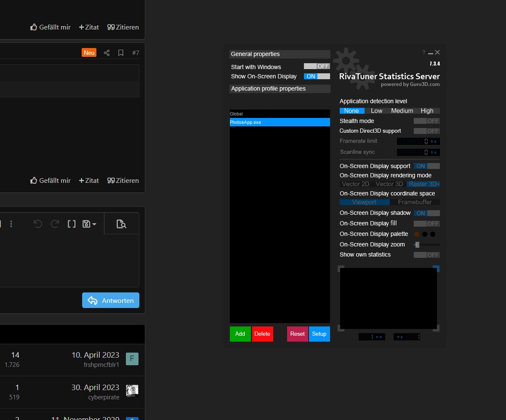The image size is (506, 420).
Task: Select the PhotosApp.exe profile
Action: tap(280, 122)
